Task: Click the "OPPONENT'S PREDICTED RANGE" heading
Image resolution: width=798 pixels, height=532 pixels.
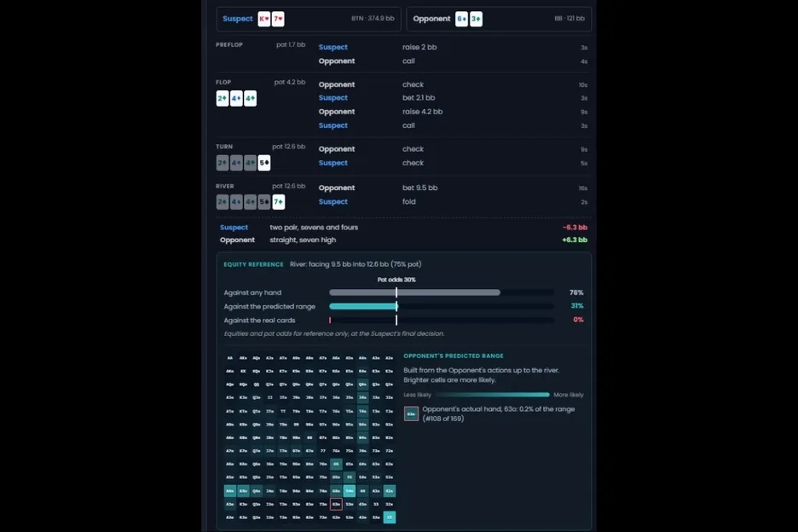Action: click(x=454, y=356)
